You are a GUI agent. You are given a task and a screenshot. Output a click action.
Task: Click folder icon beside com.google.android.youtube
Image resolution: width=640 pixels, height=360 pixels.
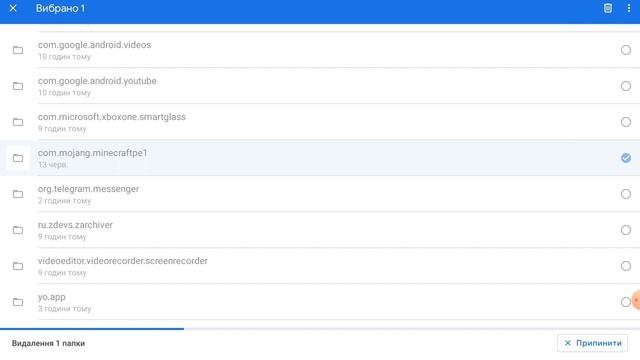click(18, 86)
